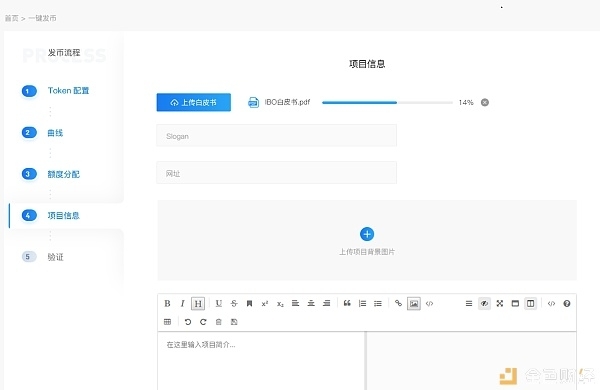Align text left
The image size is (600, 390).
pyautogui.click(x=295, y=304)
